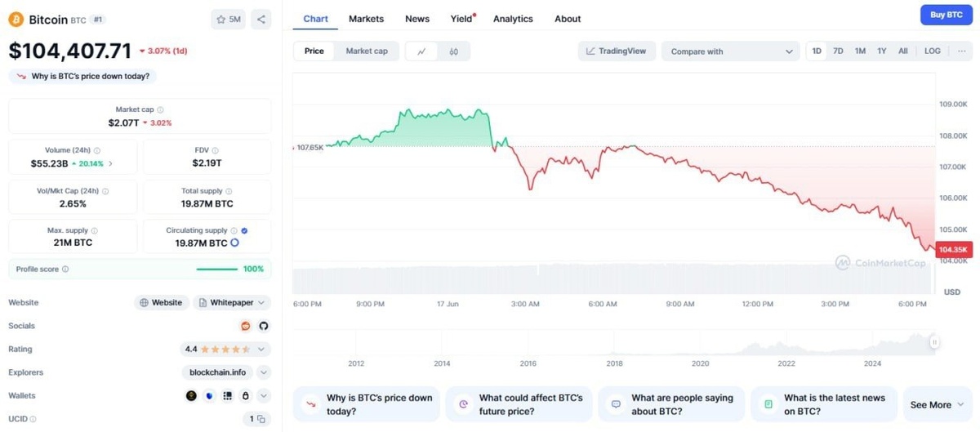Copy the UCID value with copy icon

coord(261,419)
